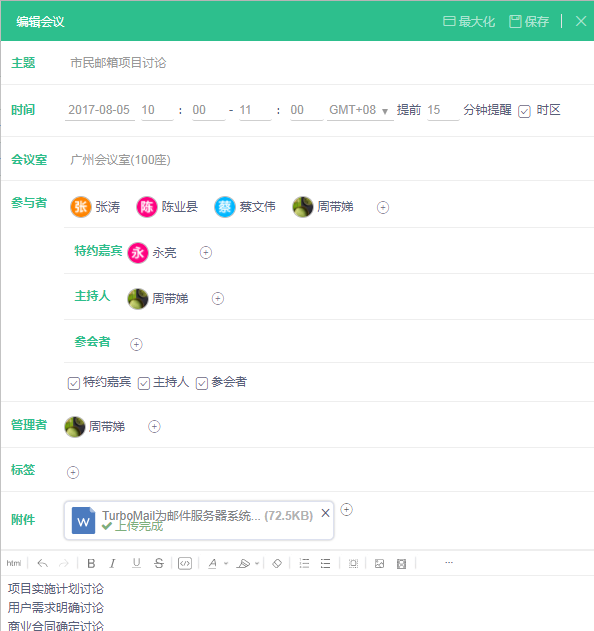This screenshot has height=631, width=594.
Task: Edit the reminder minutes field 15
Action: 443,110
